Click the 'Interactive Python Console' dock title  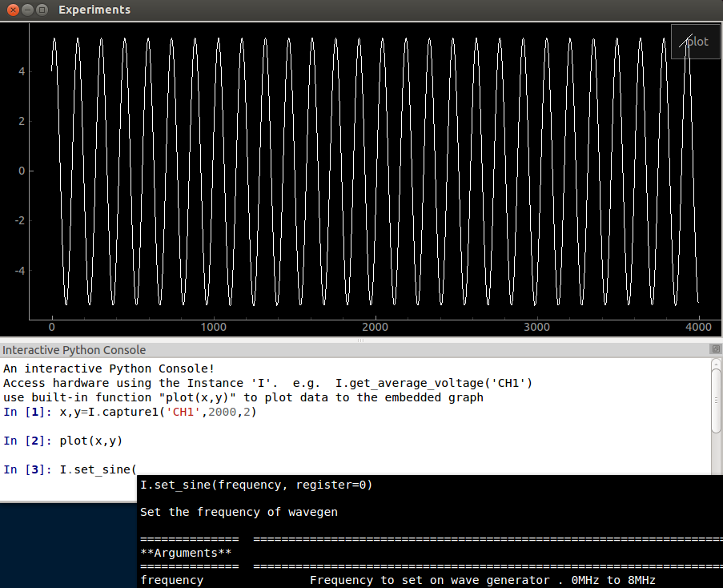[74, 350]
